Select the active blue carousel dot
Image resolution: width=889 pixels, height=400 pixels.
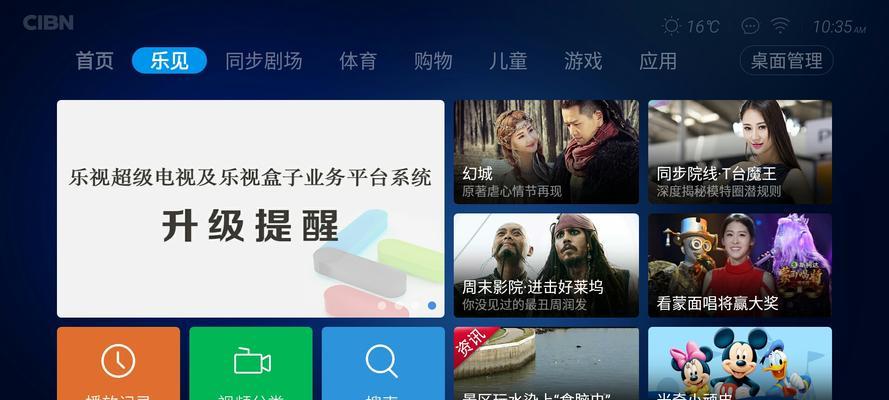pos(432,305)
